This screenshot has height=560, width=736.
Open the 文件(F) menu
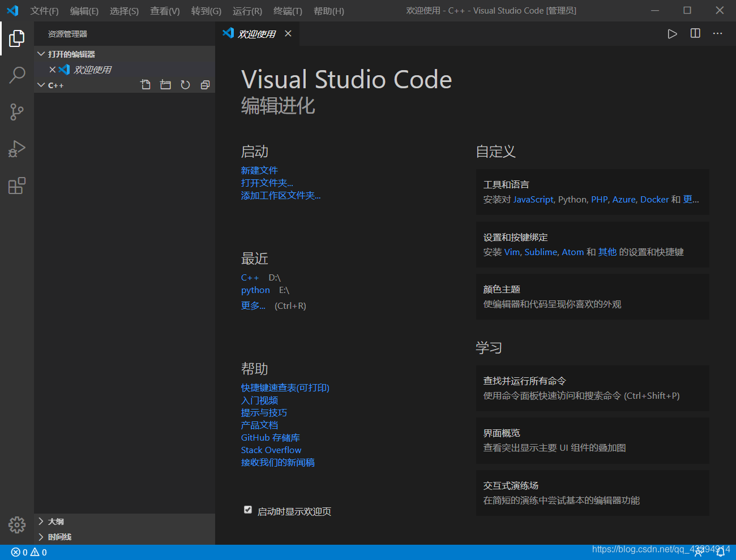coord(45,11)
